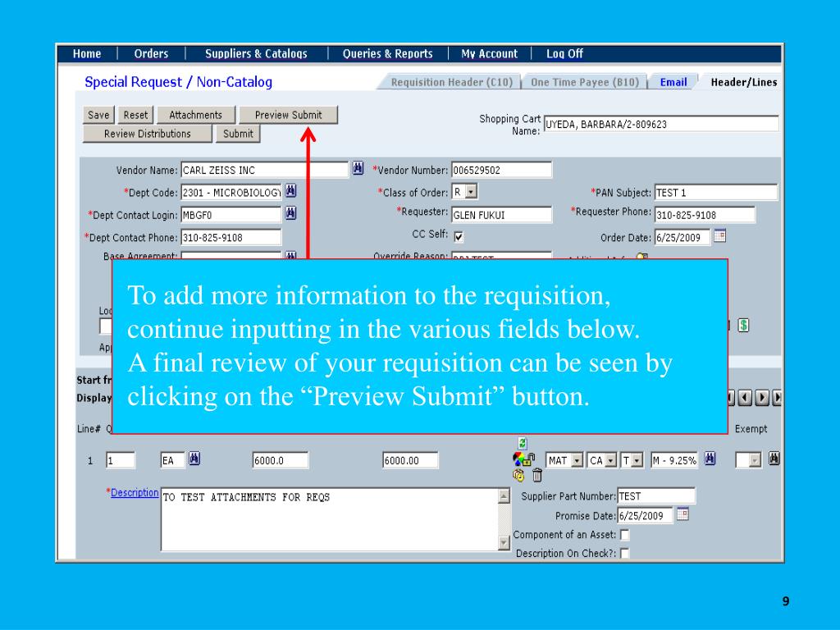Click the unit price field showing 6000.0
This screenshot has width=840, height=630.
[x=281, y=460]
